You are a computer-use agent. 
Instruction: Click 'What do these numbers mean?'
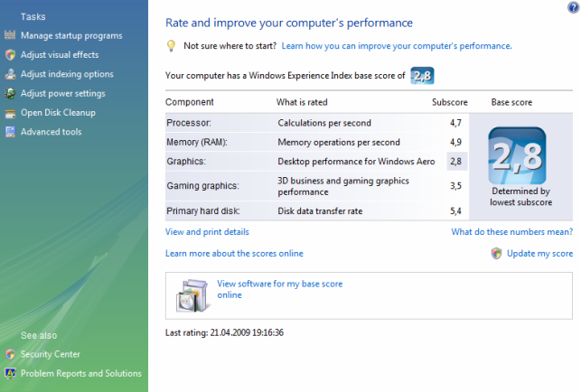click(512, 232)
